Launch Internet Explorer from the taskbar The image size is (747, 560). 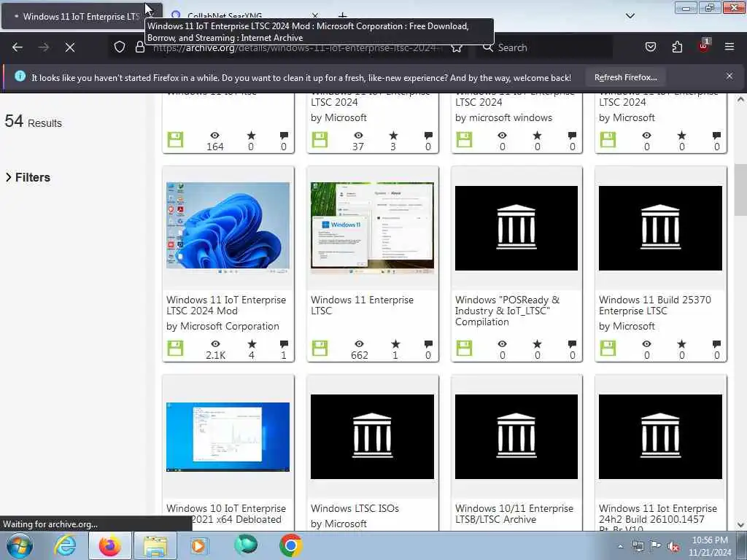(65, 545)
